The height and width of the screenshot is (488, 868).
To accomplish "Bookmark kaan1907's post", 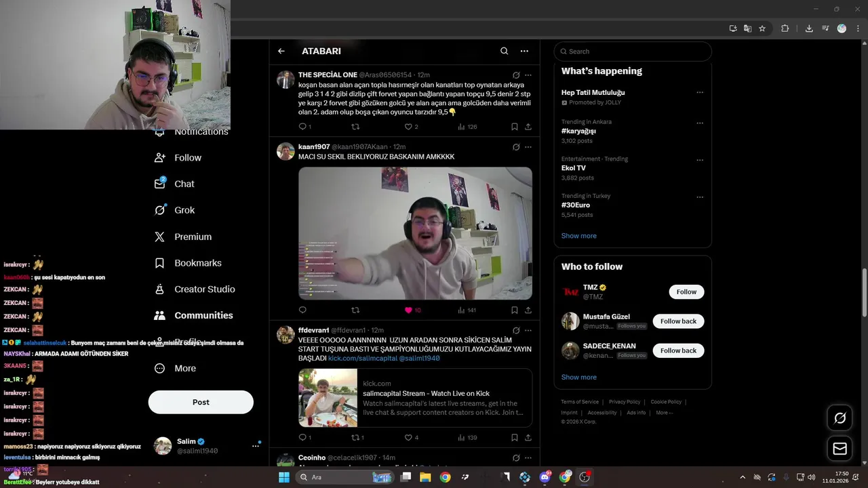I will [515, 310].
